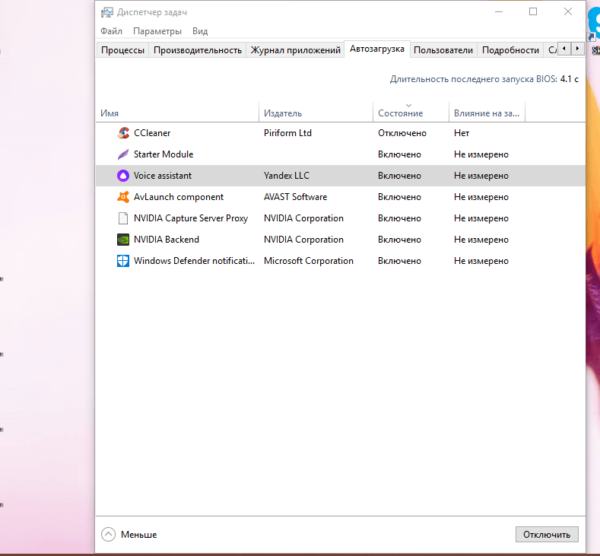Click the Microsoft Corporation publisher cell
This screenshot has height=556, width=600.
308,261
